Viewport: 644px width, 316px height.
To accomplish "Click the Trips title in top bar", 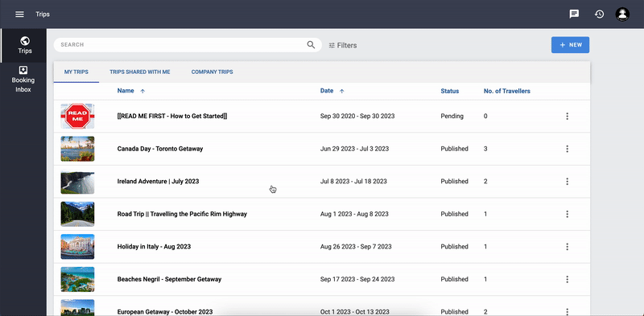I will click(43, 14).
